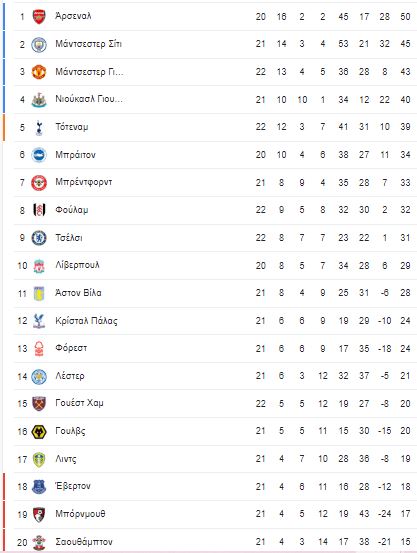Click Arsenal's 50 points value
Screen dimensions: 417x553
pos(405,17)
